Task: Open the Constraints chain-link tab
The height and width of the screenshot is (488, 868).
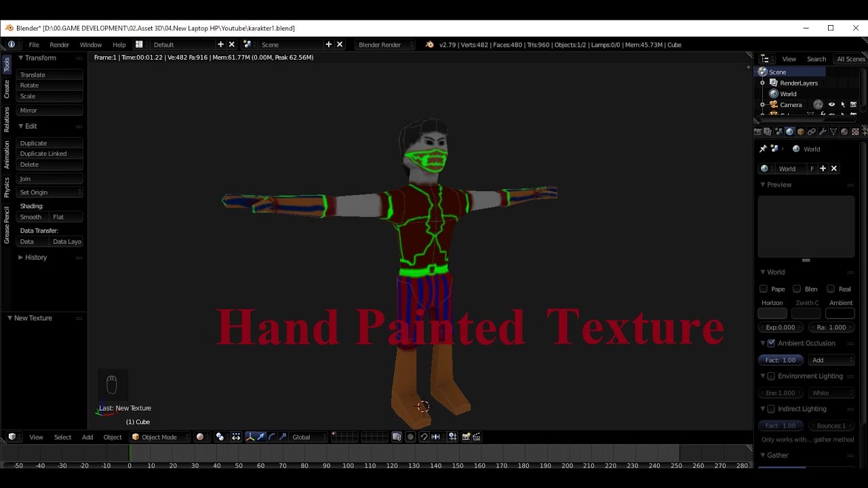Action: 812,131
